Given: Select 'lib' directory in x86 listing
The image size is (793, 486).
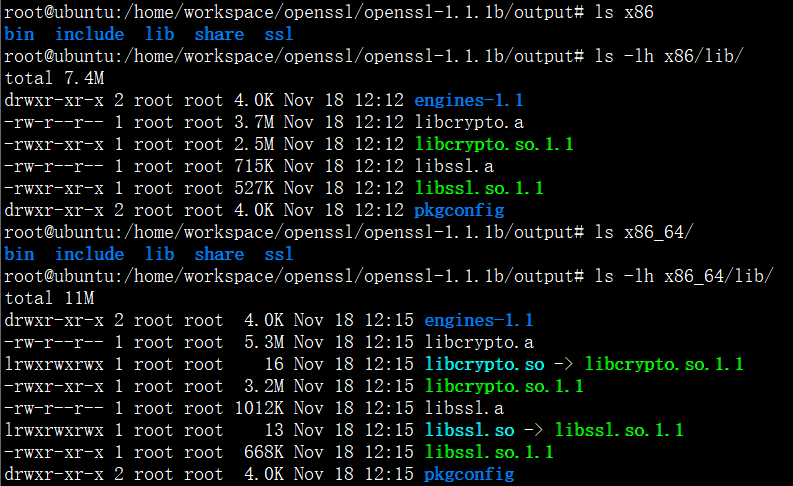Looking at the screenshot, I should (160, 34).
